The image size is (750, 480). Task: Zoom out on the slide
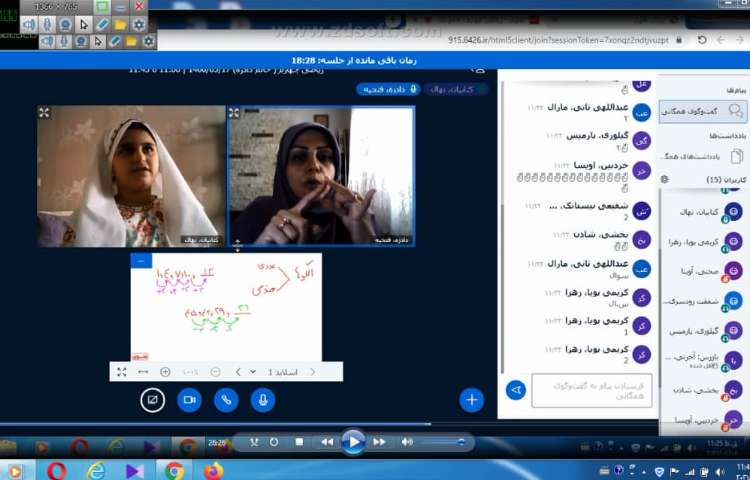216,372
